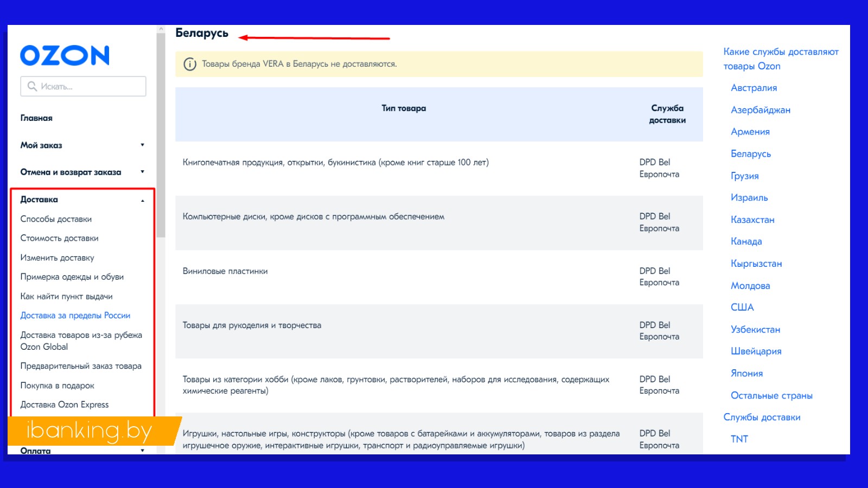Expand Отмена и возврат заказа arrow
The width and height of the screenshot is (868, 488).
pos(143,172)
